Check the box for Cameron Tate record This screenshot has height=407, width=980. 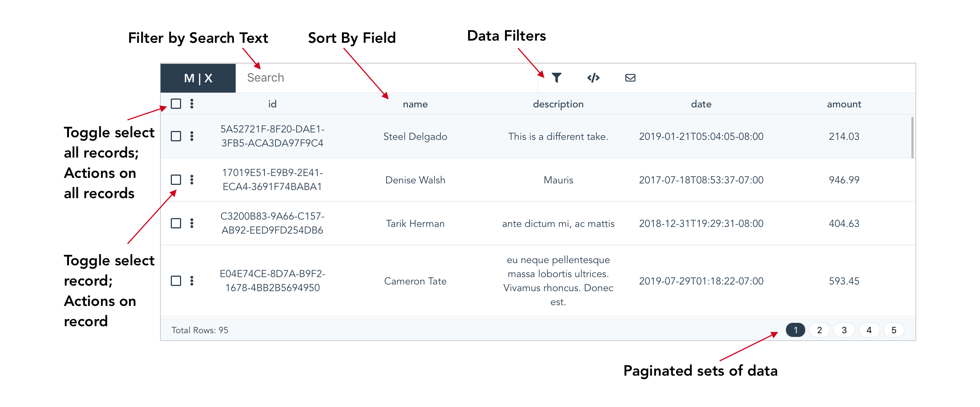(x=176, y=280)
